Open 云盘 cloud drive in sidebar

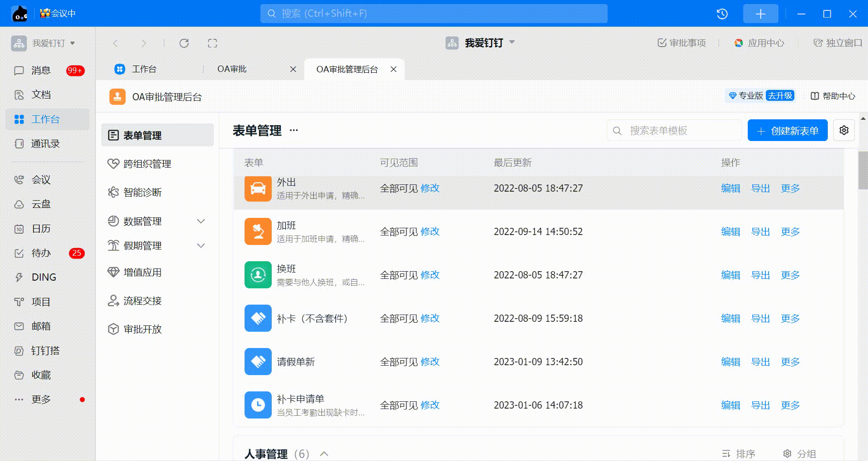(x=41, y=204)
